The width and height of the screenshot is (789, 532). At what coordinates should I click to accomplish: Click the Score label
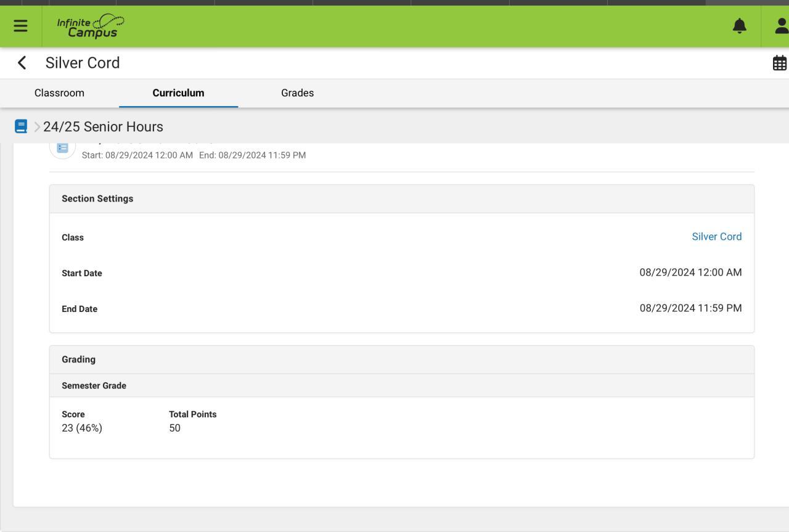(x=73, y=414)
